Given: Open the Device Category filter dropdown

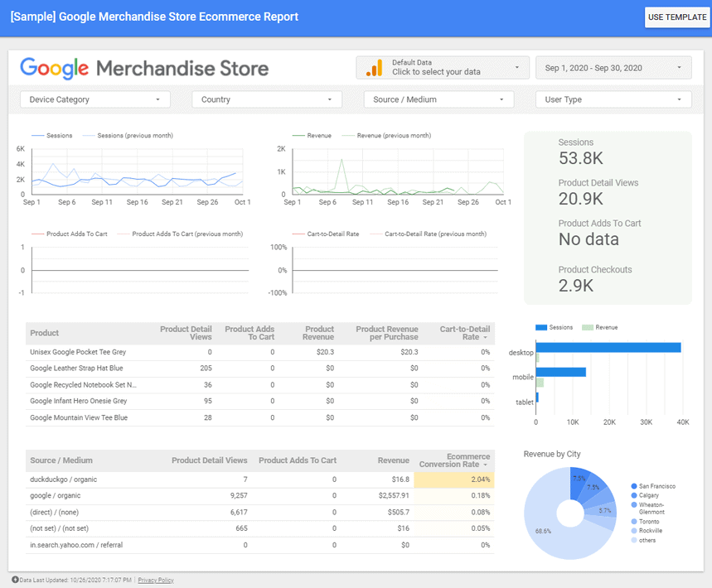Looking at the screenshot, I should (x=94, y=99).
